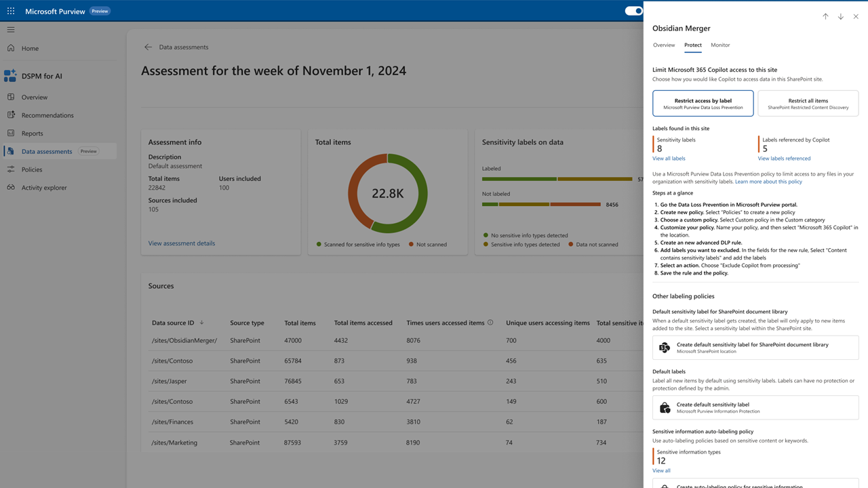Click View labels referenced link

[784, 159]
